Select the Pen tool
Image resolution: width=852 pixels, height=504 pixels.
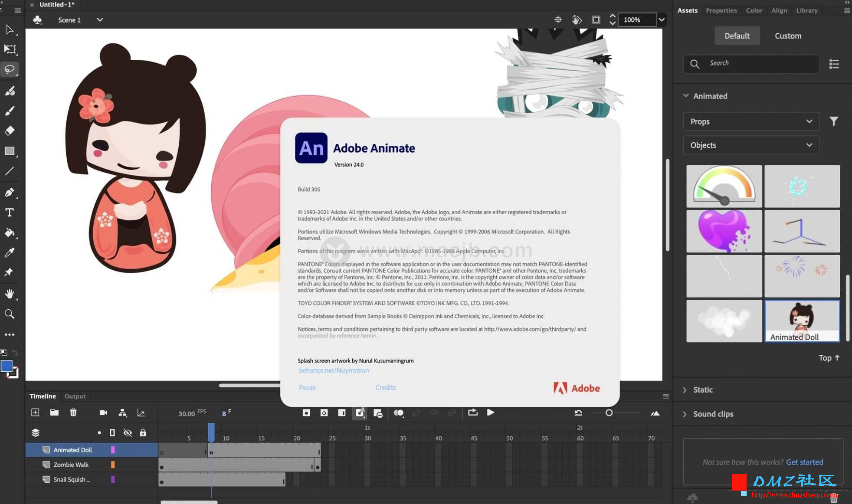pos(10,192)
